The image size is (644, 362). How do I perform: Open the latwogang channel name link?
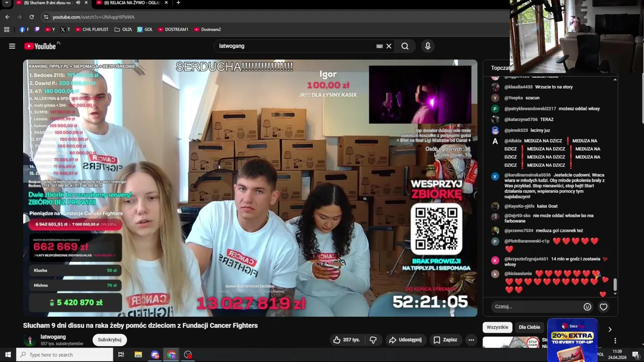point(53,337)
